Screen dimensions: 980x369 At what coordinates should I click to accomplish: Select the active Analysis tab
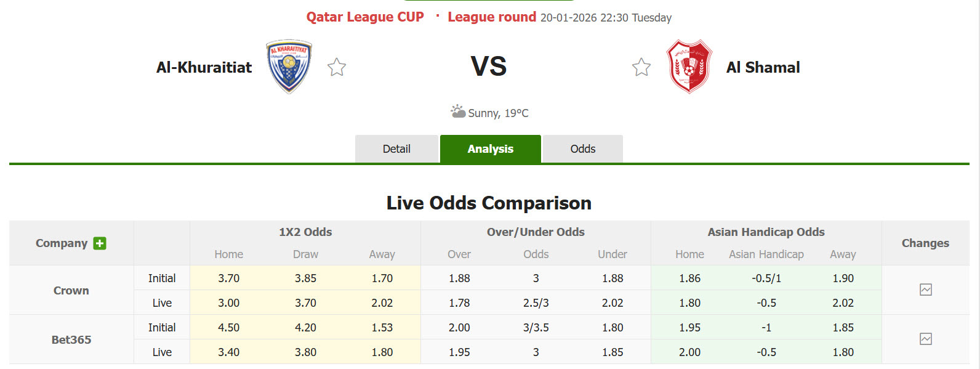point(490,148)
